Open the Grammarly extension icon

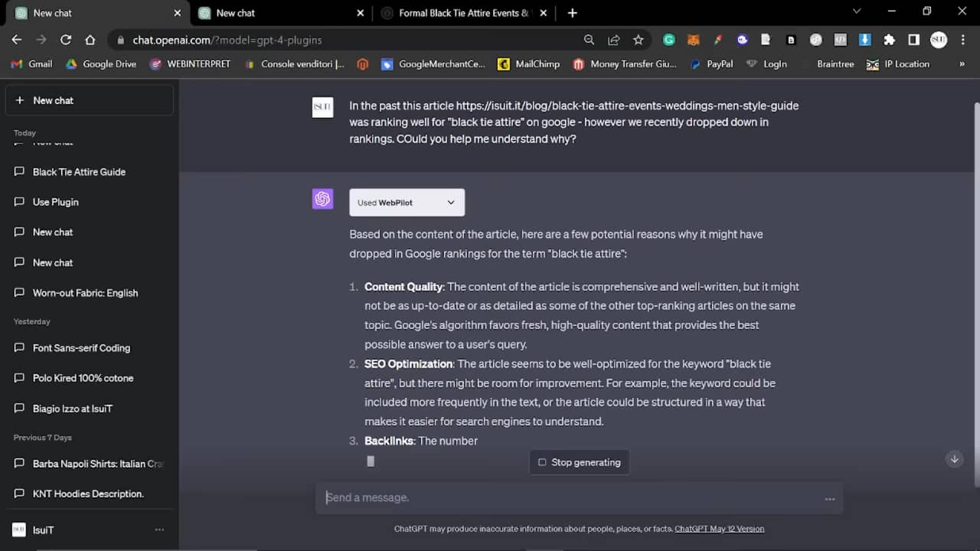[668, 40]
